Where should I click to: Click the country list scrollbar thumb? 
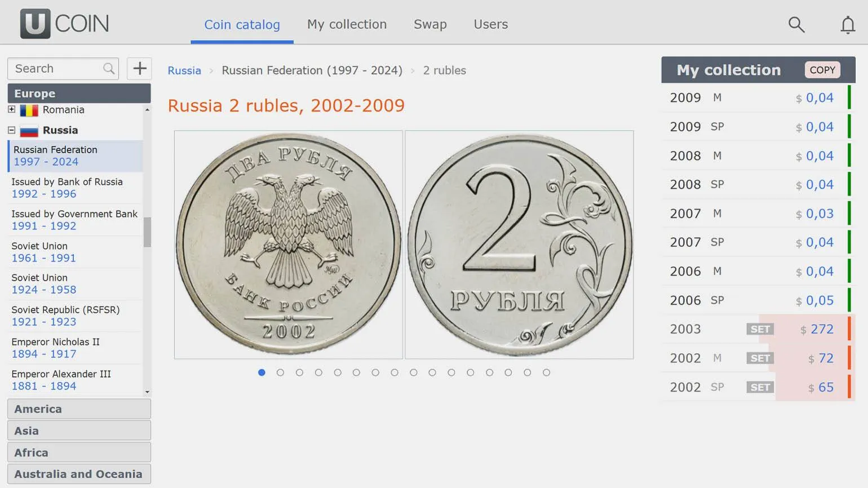(x=147, y=232)
